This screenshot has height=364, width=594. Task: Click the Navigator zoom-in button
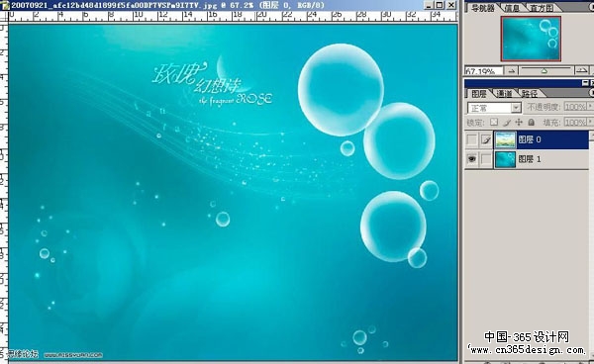581,71
